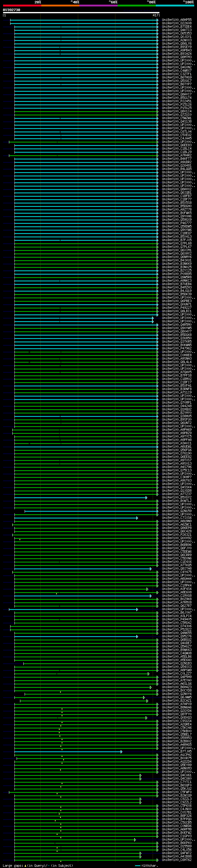Choose the UniRef100_Q7ZUI0 hit label
Image resolution: width=197 pixels, height=868 pixels.
click(176, 115)
